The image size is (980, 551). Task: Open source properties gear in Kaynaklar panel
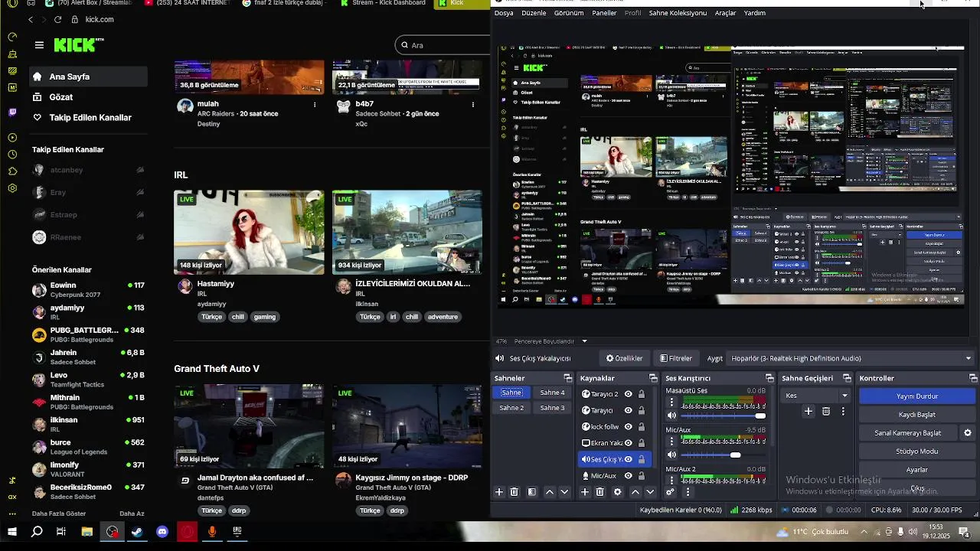click(618, 492)
